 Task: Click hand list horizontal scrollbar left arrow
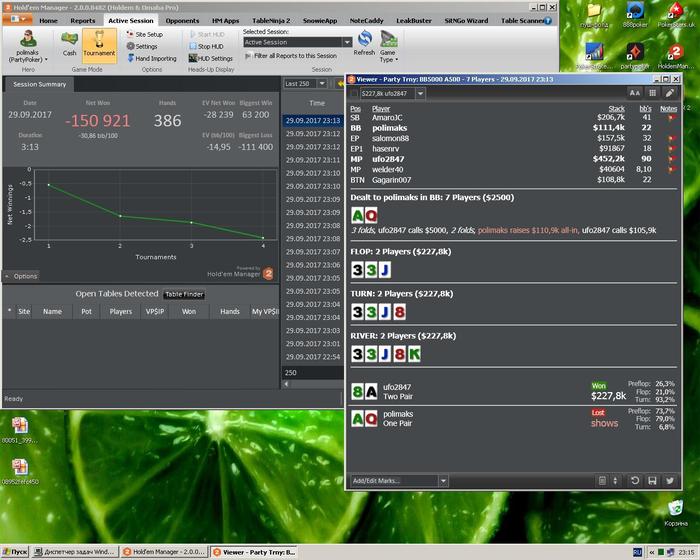(286, 384)
